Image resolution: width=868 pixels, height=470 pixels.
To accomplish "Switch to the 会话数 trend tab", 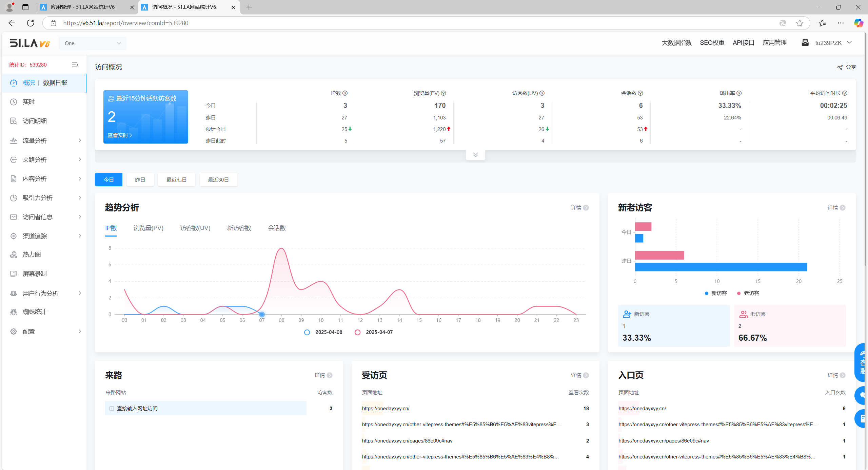I will (277, 228).
